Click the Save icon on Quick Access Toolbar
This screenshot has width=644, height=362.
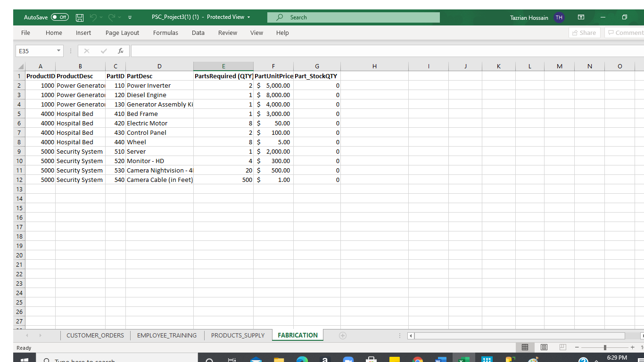pyautogui.click(x=79, y=17)
